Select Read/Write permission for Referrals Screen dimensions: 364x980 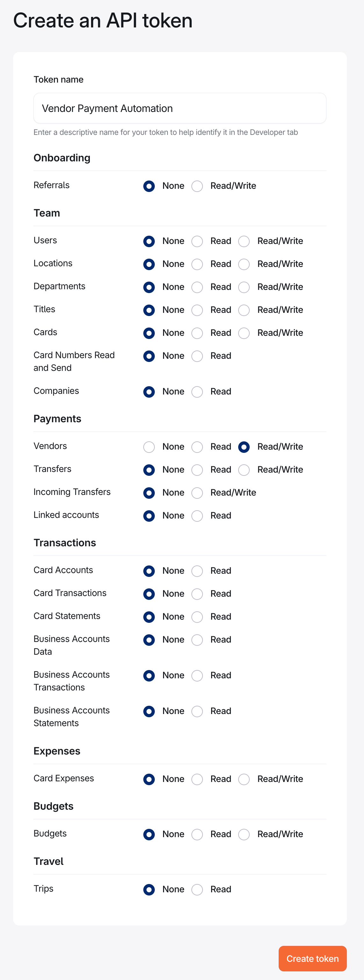197,187
